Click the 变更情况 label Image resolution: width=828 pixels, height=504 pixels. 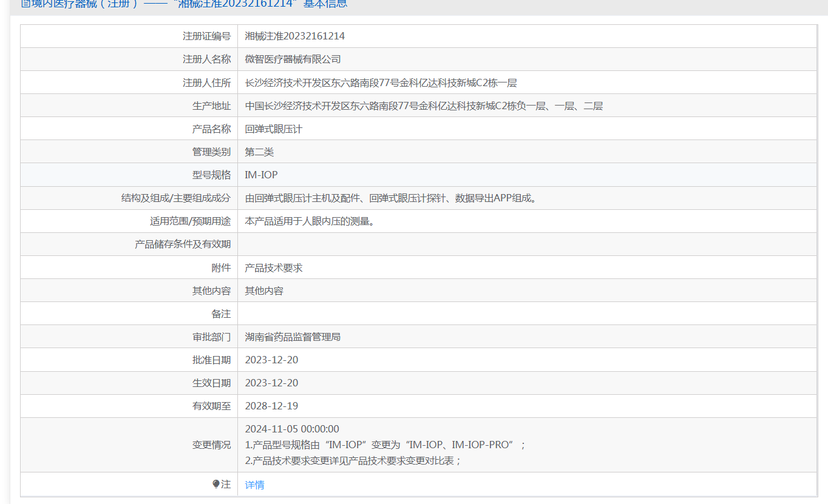212,445
